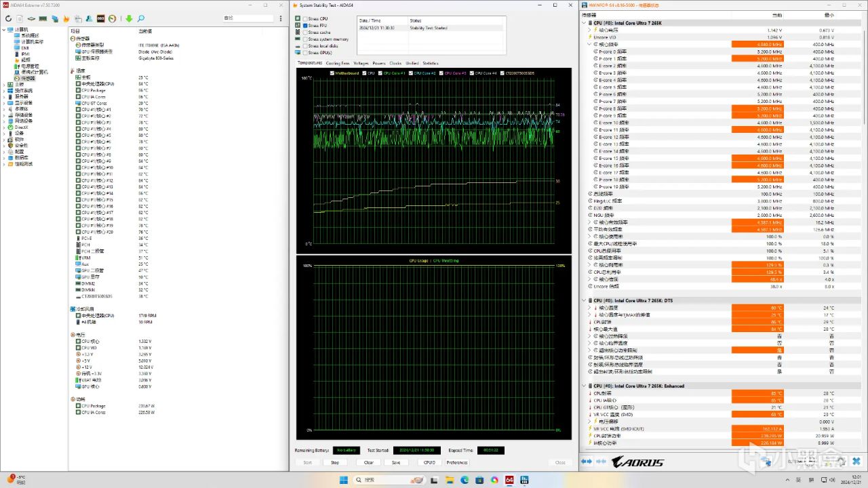
Task: Open the three-dot menu in AIDA64 Extreme
Action: (281, 18)
